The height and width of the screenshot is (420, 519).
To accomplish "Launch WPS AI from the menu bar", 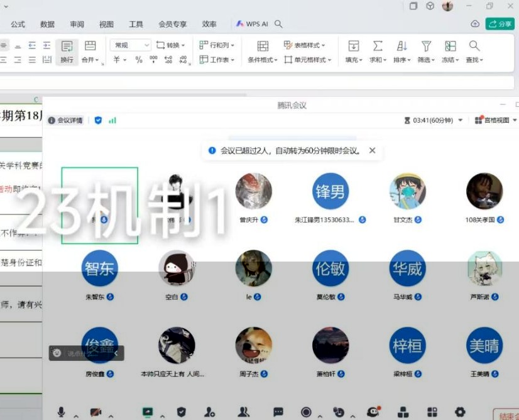I will 252,24.
